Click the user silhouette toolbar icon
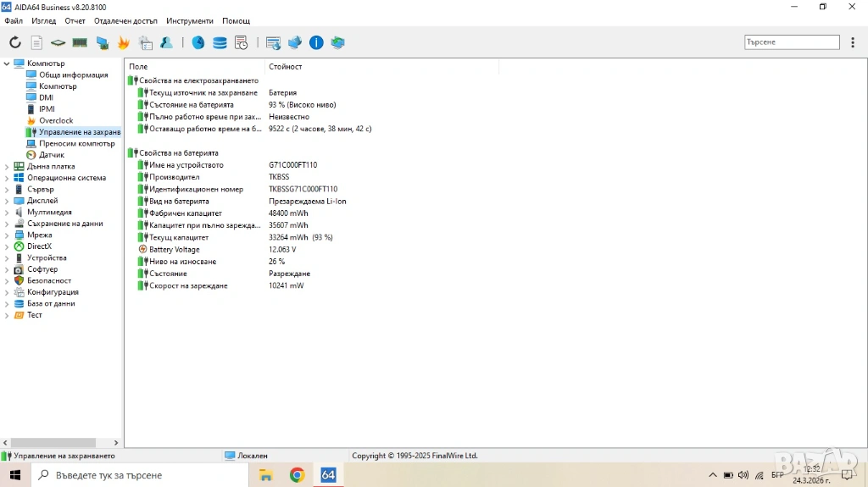868x487 pixels. [x=167, y=42]
